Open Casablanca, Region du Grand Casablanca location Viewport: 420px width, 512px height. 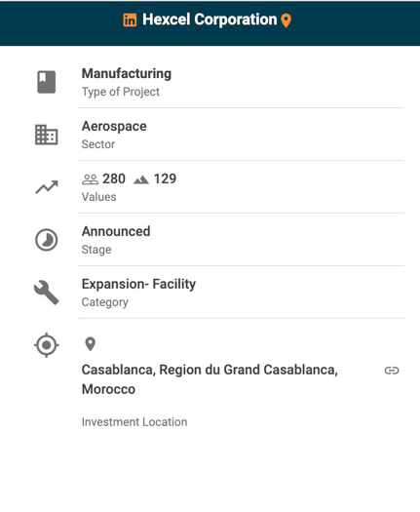click(x=210, y=379)
